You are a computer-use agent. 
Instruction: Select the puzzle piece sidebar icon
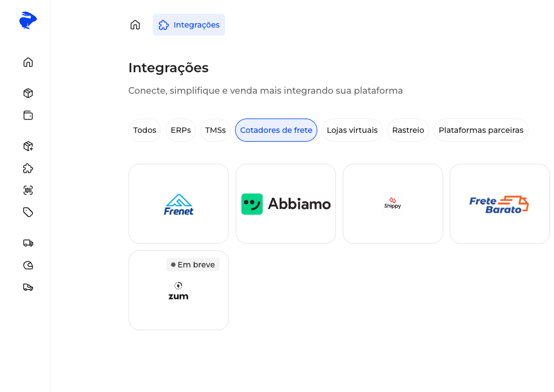click(28, 168)
